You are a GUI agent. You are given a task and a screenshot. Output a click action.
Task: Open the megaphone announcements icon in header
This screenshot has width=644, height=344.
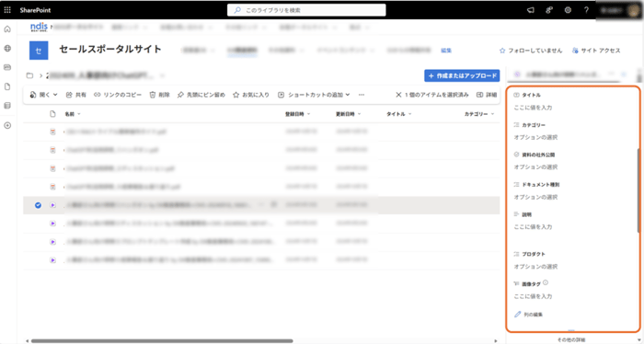(531, 10)
